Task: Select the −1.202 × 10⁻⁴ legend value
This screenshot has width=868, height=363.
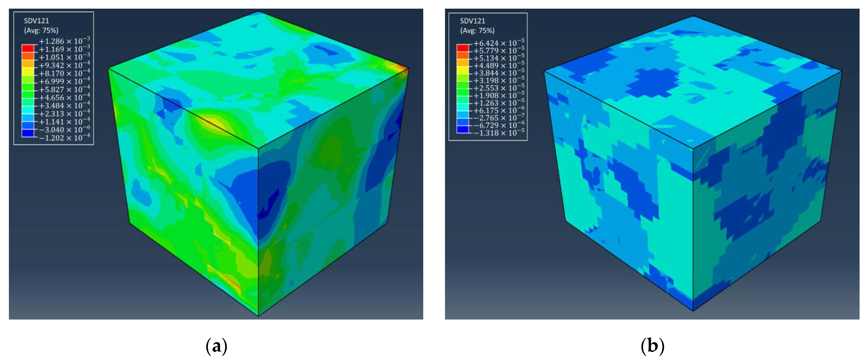Action: 64,138
